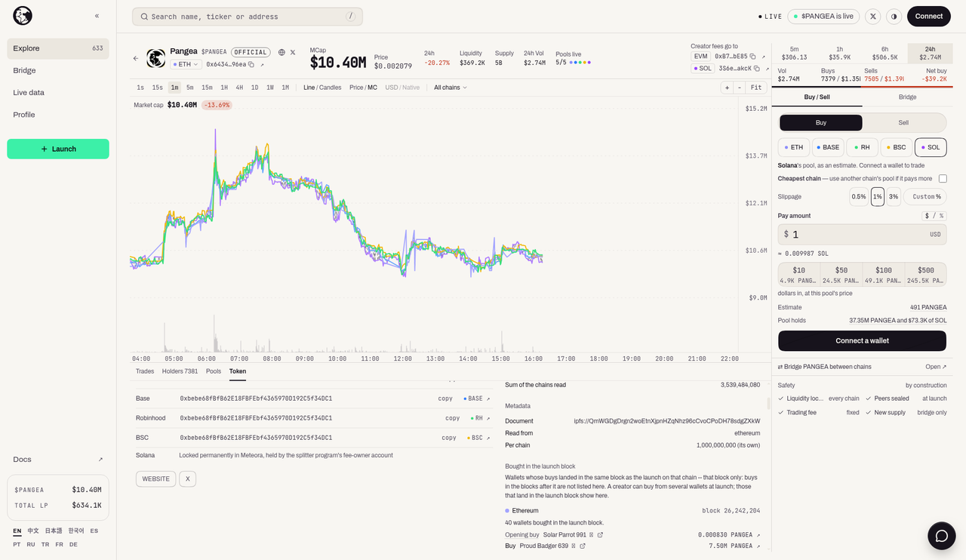The height and width of the screenshot is (560, 966).
Task: Open Solar Parrot 991 external link icon
Action: [601, 535]
